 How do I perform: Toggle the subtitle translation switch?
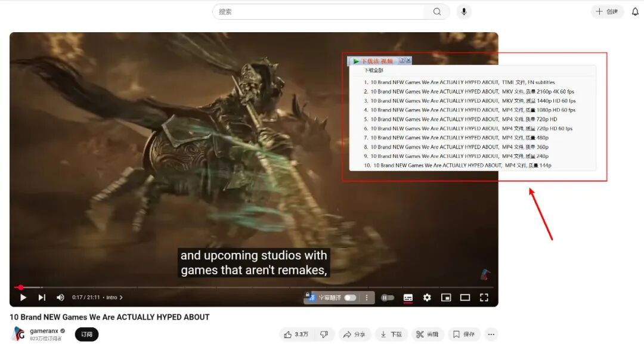(350, 298)
